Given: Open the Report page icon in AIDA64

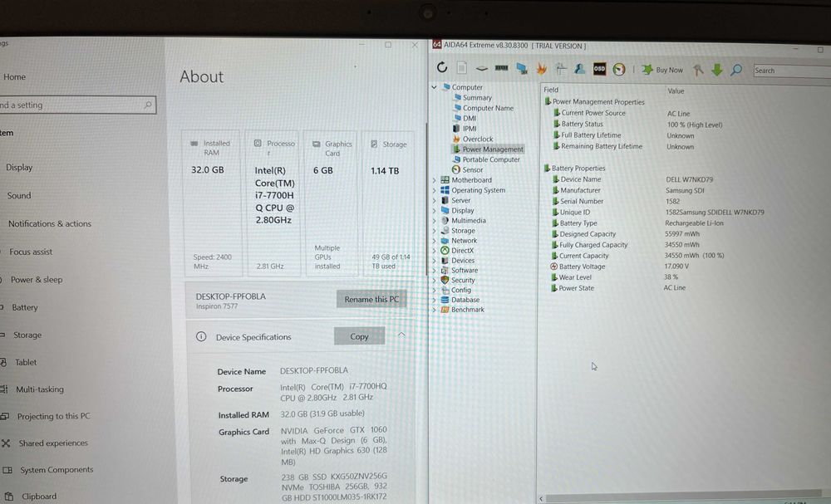Looking at the screenshot, I should (461, 68).
